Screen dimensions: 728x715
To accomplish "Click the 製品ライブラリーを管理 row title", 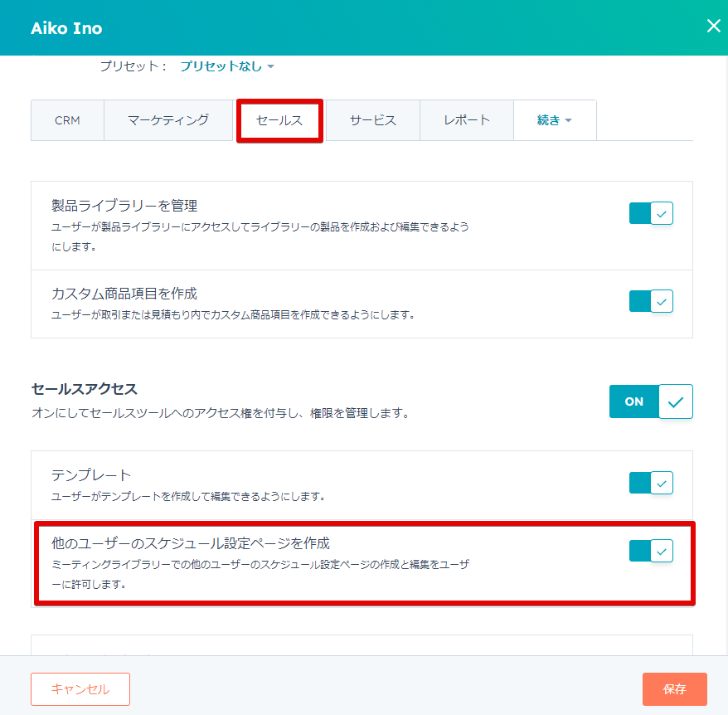I will tap(124, 206).
